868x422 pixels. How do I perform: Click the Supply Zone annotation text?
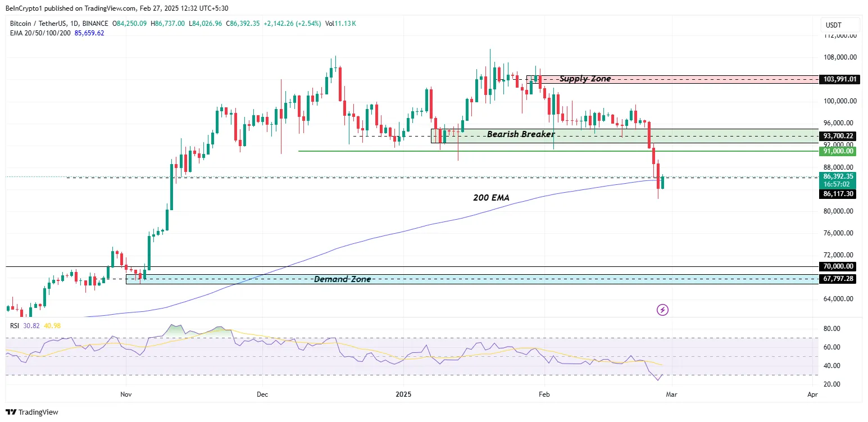coord(585,79)
